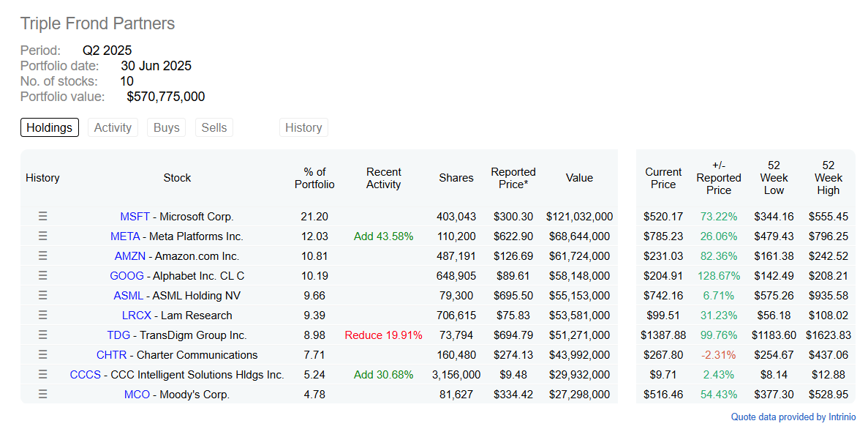Switch to the Buys tab
Screen dimensions: 868x429
(x=167, y=127)
